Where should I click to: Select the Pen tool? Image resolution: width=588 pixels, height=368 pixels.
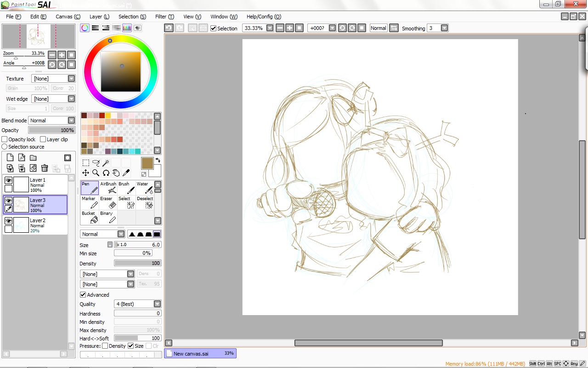[x=90, y=188]
